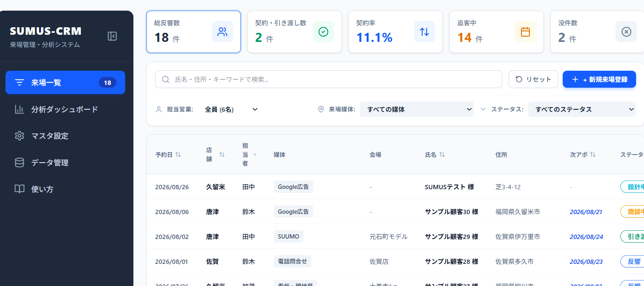Sort table by 担当者 arrows
This screenshot has width=644, height=286.
pyautogui.click(x=255, y=154)
